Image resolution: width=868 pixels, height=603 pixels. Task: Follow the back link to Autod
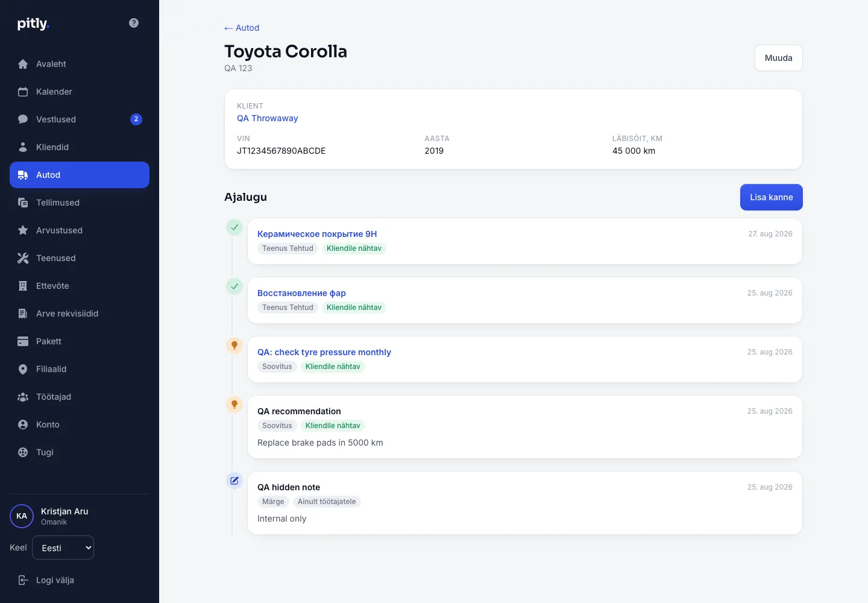[242, 28]
